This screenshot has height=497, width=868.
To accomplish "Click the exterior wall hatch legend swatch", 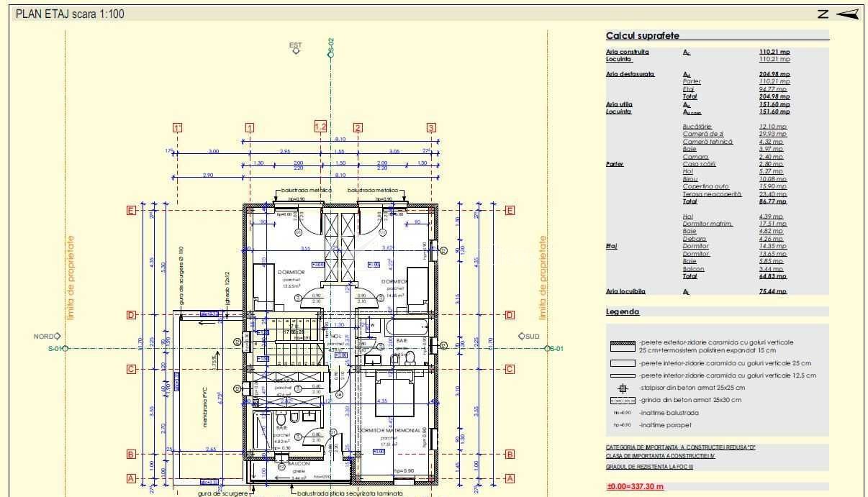I will 623,346.
